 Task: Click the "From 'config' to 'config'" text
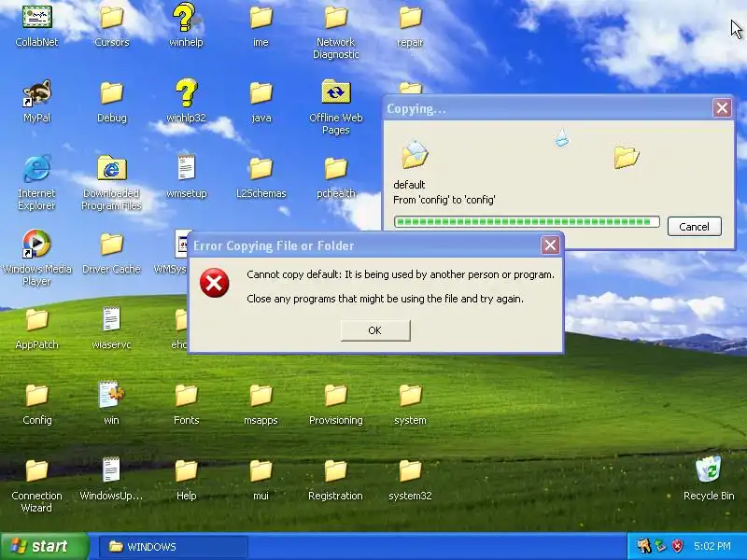click(x=444, y=200)
